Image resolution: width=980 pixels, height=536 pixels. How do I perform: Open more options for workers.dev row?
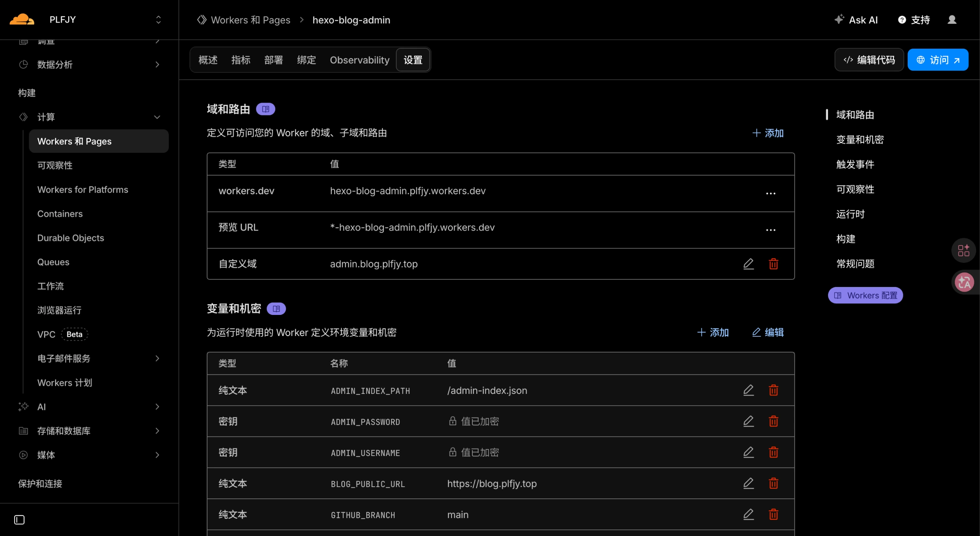tap(771, 193)
